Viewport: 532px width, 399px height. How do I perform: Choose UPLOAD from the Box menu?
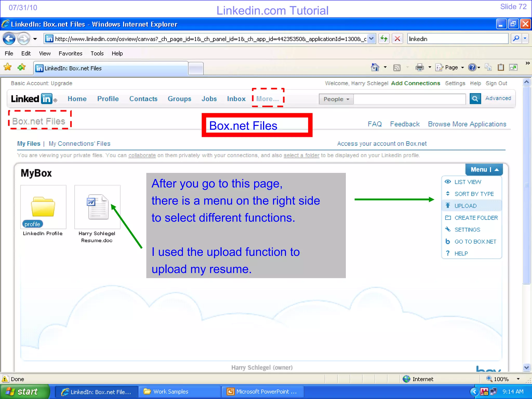(472, 206)
